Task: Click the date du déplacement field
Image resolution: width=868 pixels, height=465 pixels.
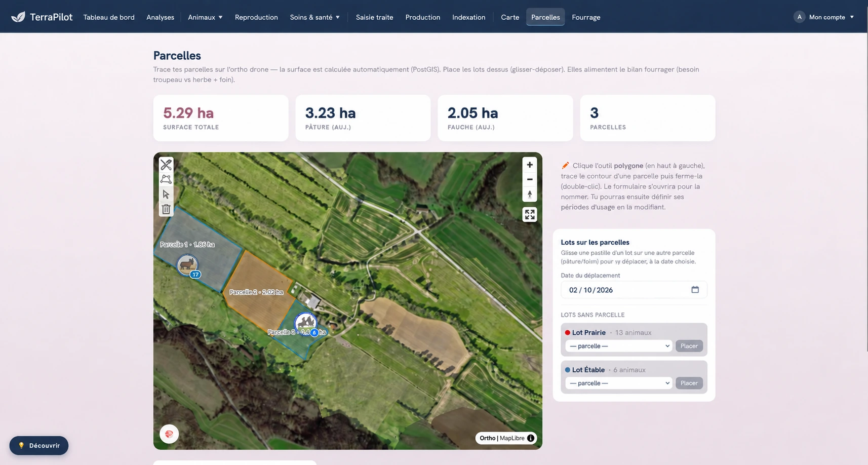Action: click(x=634, y=290)
